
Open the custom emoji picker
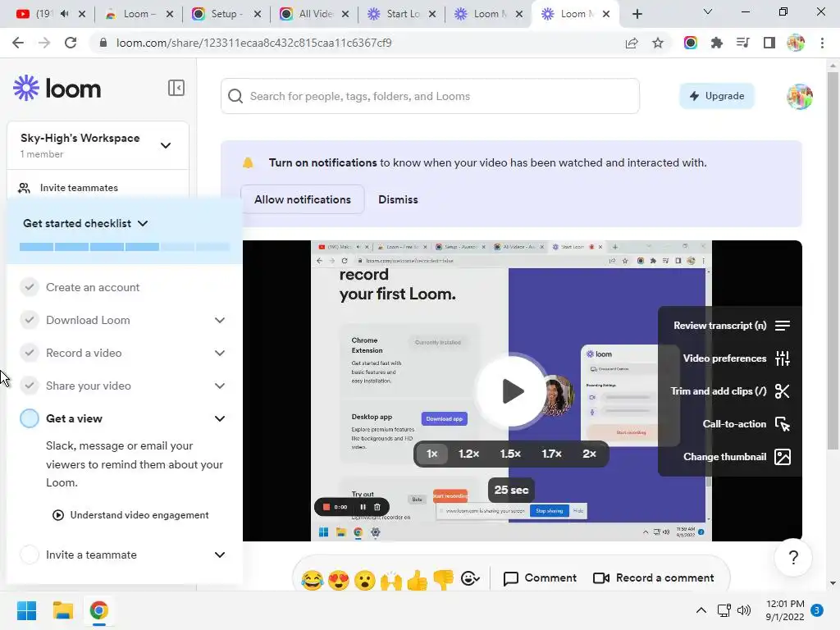point(470,578)
